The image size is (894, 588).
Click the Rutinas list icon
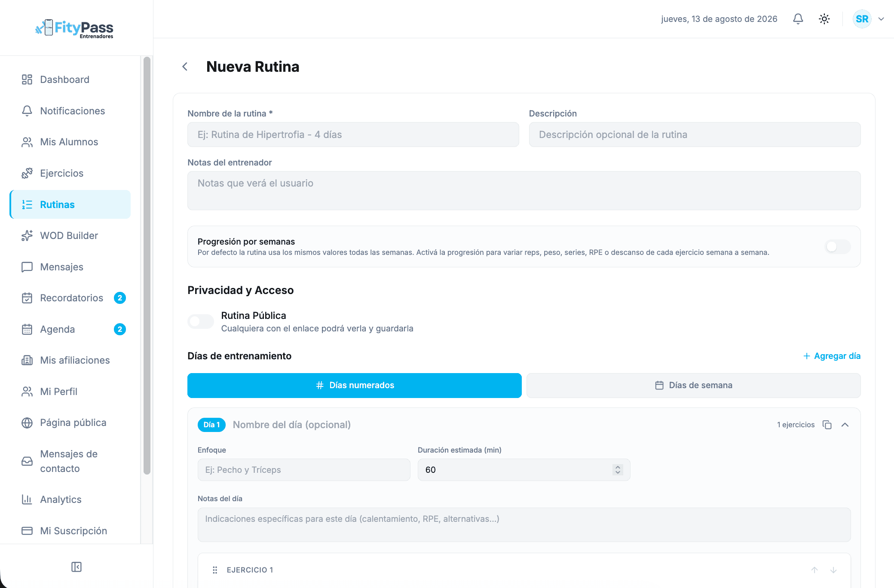pos(27,205)
